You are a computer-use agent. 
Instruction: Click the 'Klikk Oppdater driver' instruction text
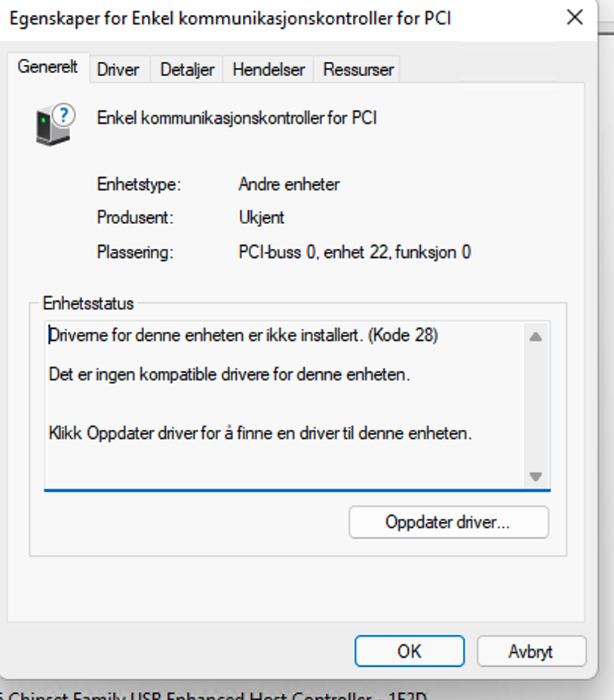click(260, 433)
